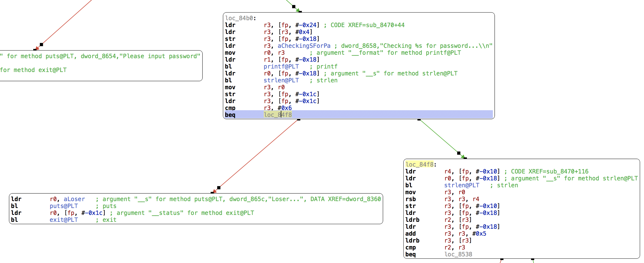This screenshot has width=644, height=263.
Task: Select the aCheckingSForPa string reference
Action: [x=304, y=46]
